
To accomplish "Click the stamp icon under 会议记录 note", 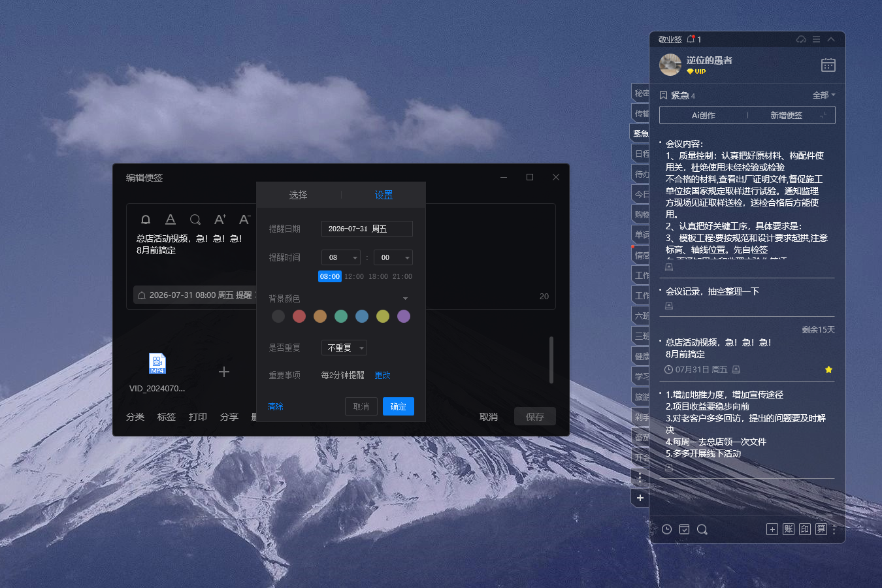I will [x=669, y=306].
